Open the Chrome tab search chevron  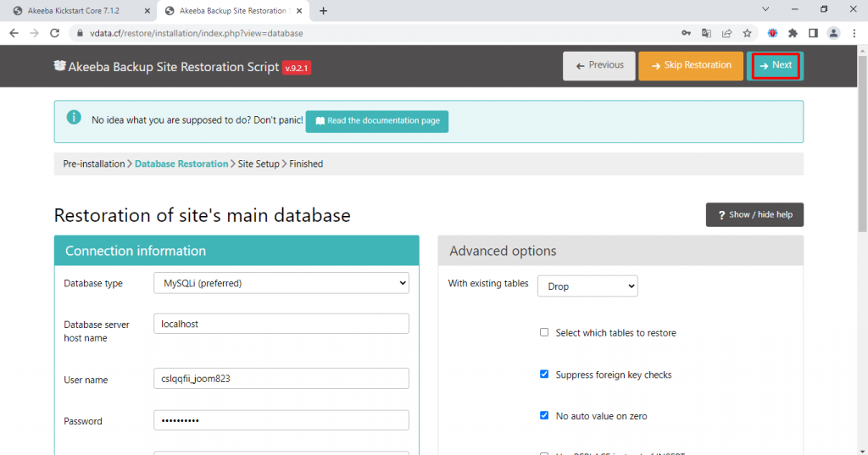(x=765, y=10)
